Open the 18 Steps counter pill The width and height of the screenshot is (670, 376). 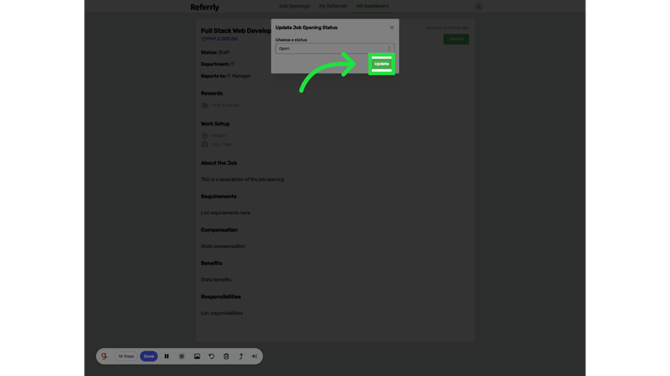click(x=126, y=356)
